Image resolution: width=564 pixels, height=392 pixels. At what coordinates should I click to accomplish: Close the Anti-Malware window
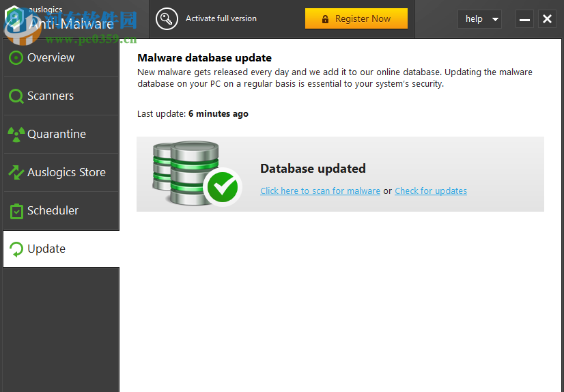click(547, 18)
